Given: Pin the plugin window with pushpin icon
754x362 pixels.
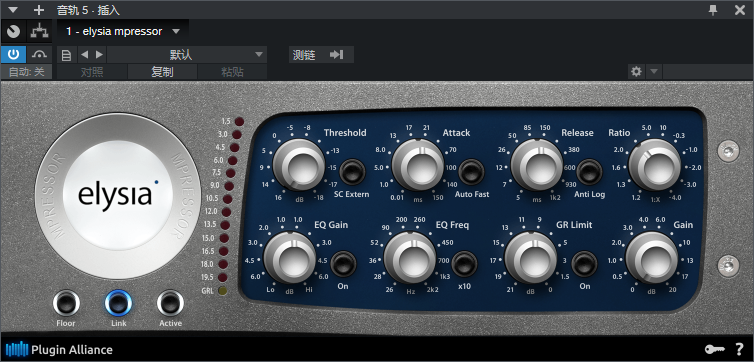Looking at the screenshot, I should click(713, 10).
